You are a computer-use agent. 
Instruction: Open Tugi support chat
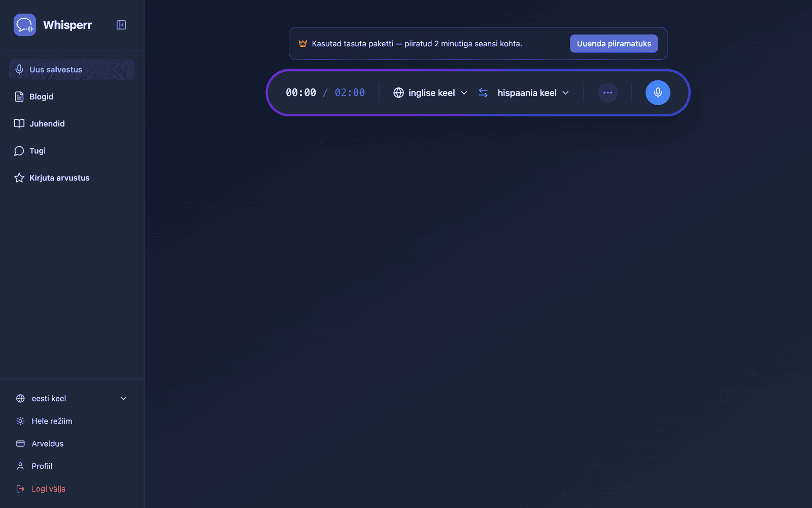72,151
